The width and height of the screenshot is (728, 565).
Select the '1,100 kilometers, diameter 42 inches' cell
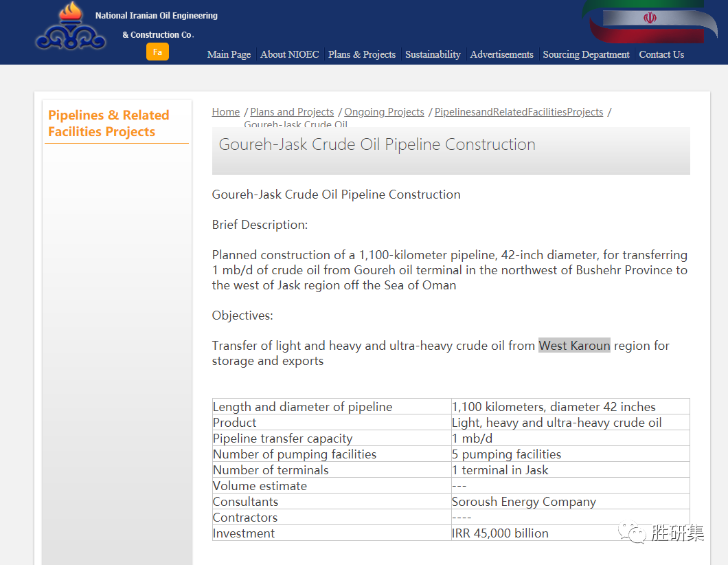coord(570,406)
